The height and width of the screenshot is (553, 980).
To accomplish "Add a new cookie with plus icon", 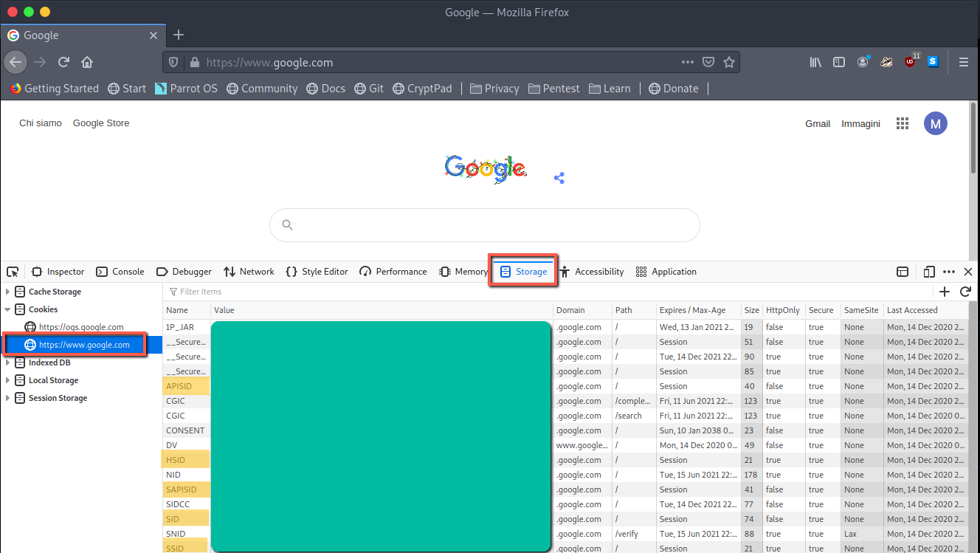I will (x=945, y=292).
